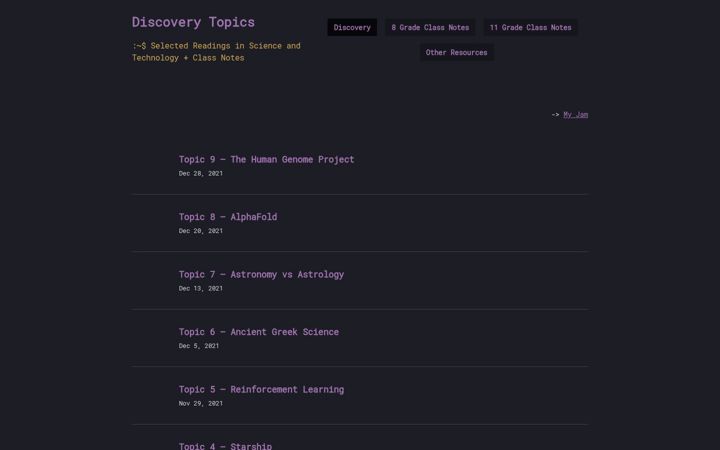The height and width of the screenshot is (450, 720).
Task: Open Topic 8 — AlphaFold post
Action: 228,217
